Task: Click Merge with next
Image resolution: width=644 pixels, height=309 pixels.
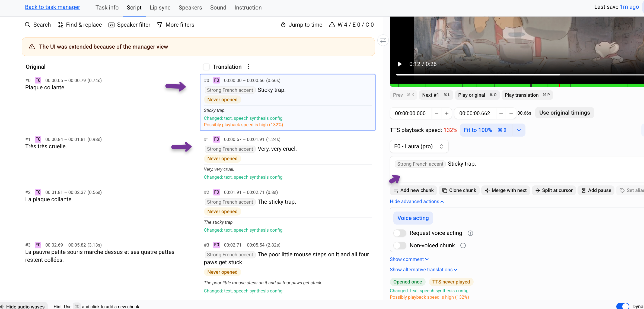Action: (506, 190)
